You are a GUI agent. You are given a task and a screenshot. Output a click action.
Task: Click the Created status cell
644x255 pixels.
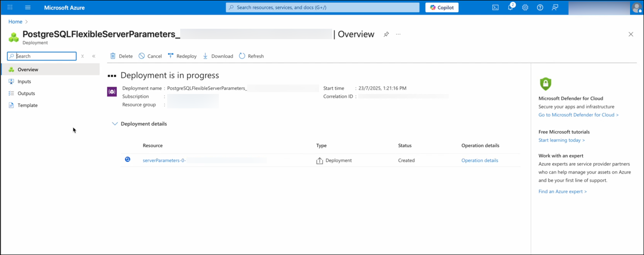406,161
